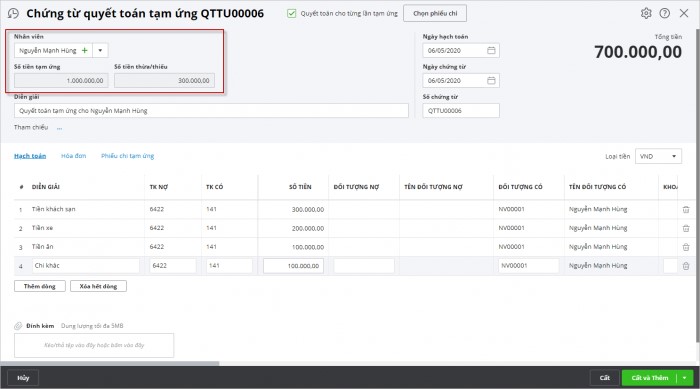Select the 6422 debit account in Tiền xe row
The height and width of the screenshot is (389, 700).
pyautogui.click(x=157, y=228)
